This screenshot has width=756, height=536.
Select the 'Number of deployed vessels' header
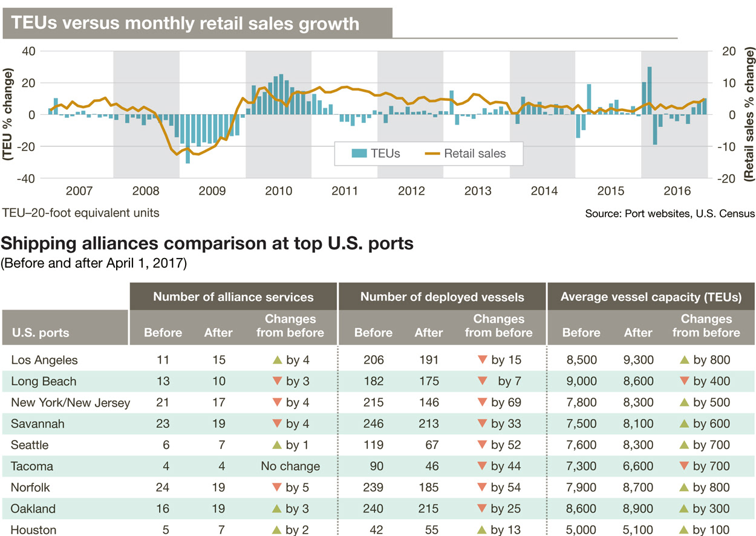click(x=442, y=297)
